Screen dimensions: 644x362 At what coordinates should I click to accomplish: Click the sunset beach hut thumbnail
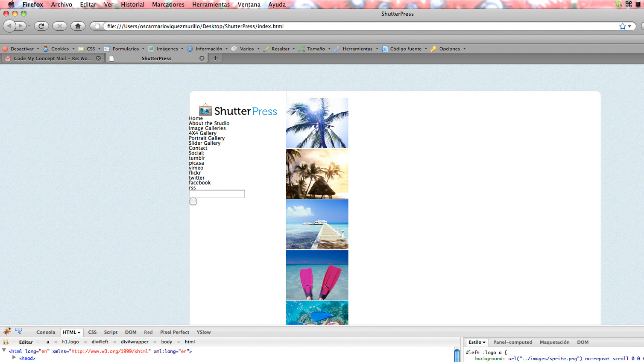317,174
